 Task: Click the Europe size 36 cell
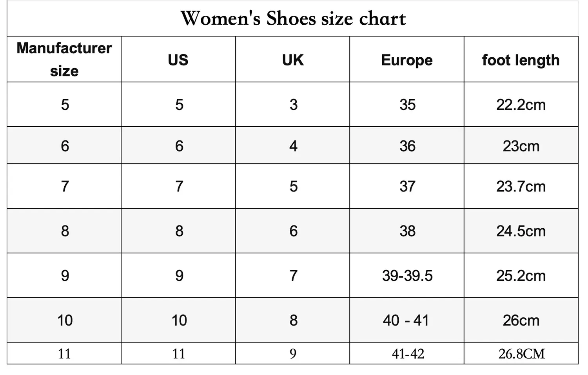(407, 146)
